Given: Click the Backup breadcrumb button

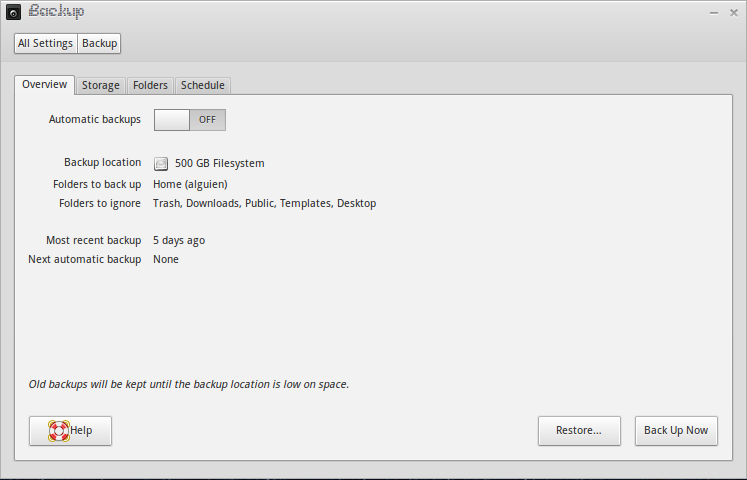Looking at the screenshot, I should (x=99, y=43).
